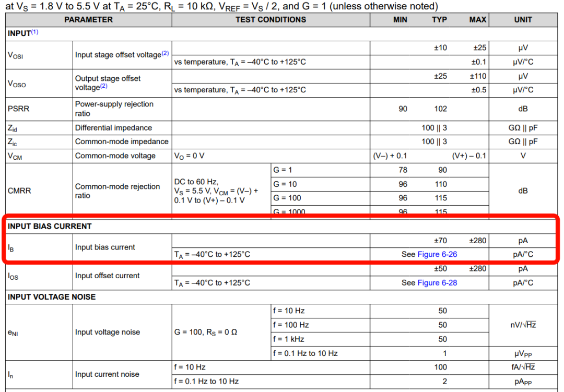
Task: Click the ±70 typical bias current value
Action: [440, 241]
